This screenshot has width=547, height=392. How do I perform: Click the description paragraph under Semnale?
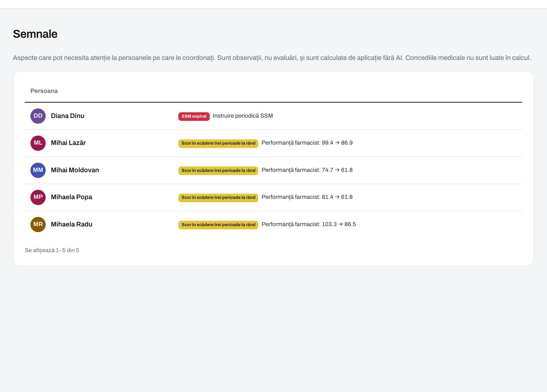(272, 58)
